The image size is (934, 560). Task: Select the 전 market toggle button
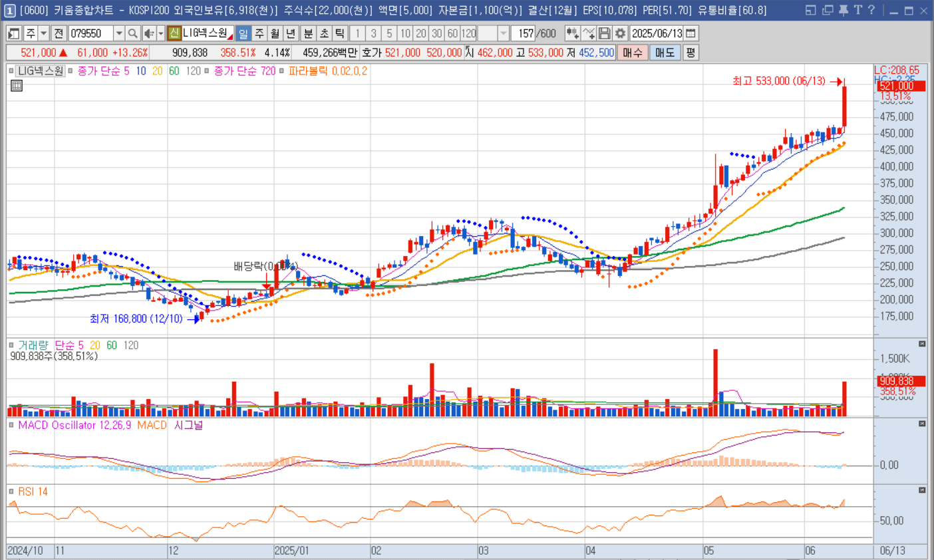click(59, 33)
